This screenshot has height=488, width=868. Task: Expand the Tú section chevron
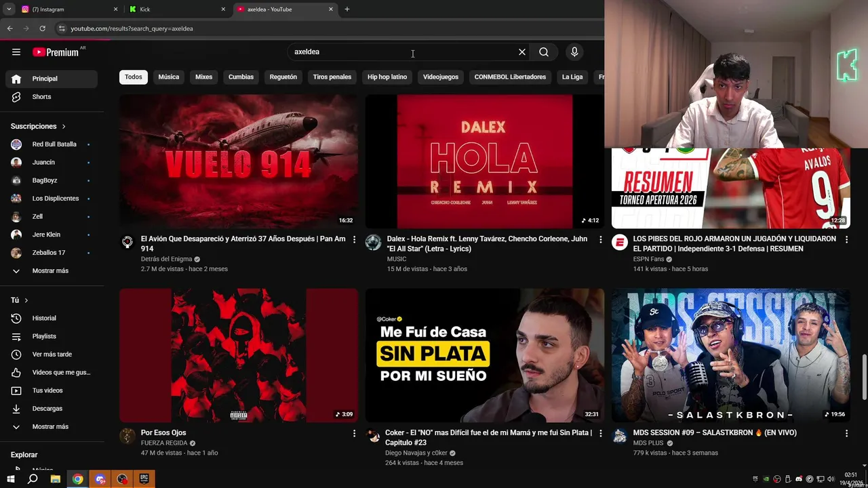(26, 300)
